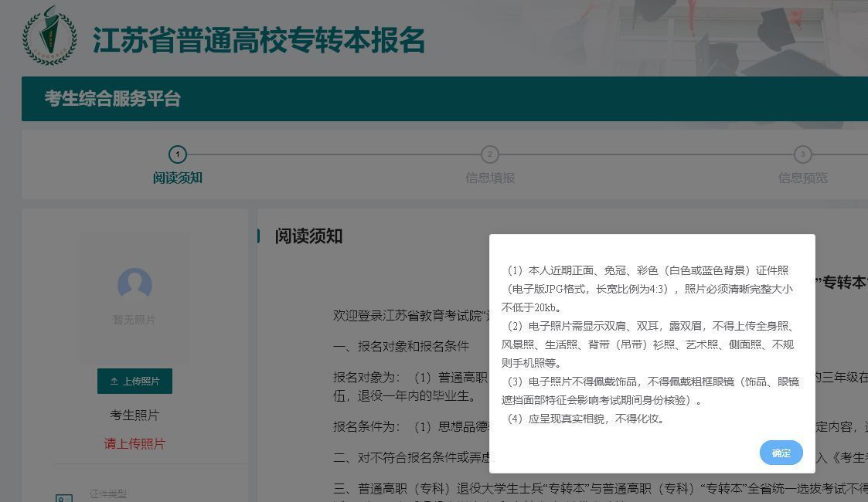Viewport: 868px width, 502px height.
Task: Click the step 1 circle icon
Action: coord(178,154)
